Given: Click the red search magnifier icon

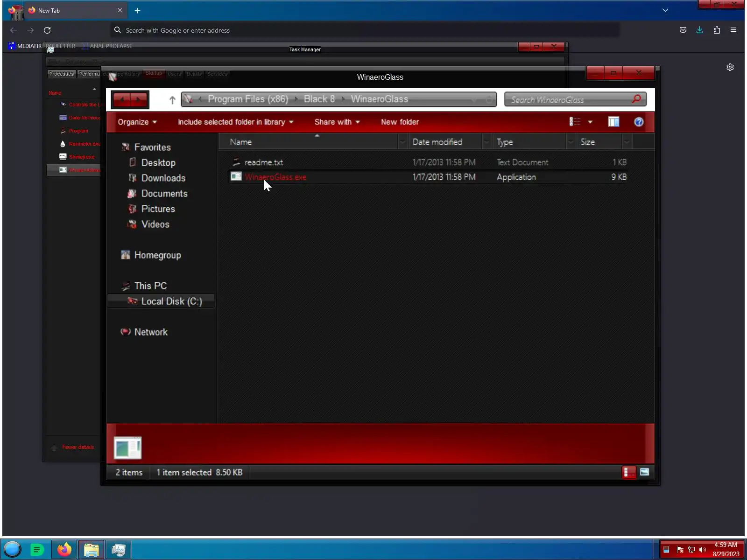Looking at the screenshot, I should [x=636, y=99].
